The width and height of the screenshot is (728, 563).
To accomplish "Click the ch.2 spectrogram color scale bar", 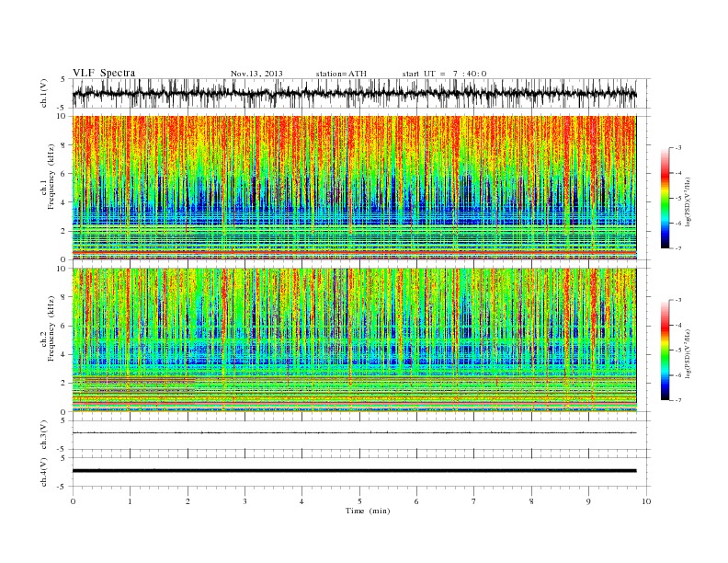I will click(665, 350).
